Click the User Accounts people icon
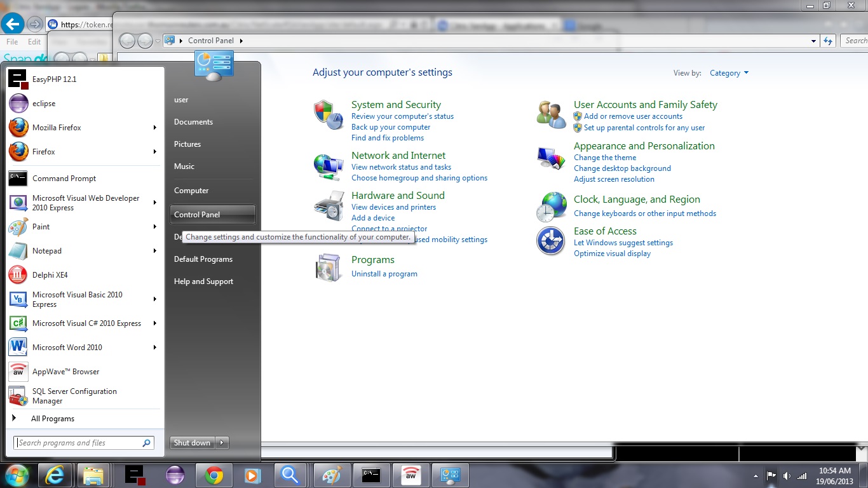The height and width of the screenshot is (488, 868). [x=551, y=114]
